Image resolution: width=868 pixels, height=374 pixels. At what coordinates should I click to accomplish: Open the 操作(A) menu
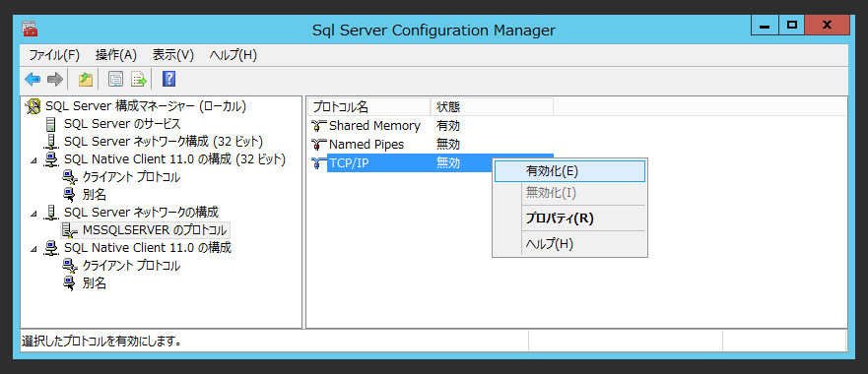tap(116, 55)
